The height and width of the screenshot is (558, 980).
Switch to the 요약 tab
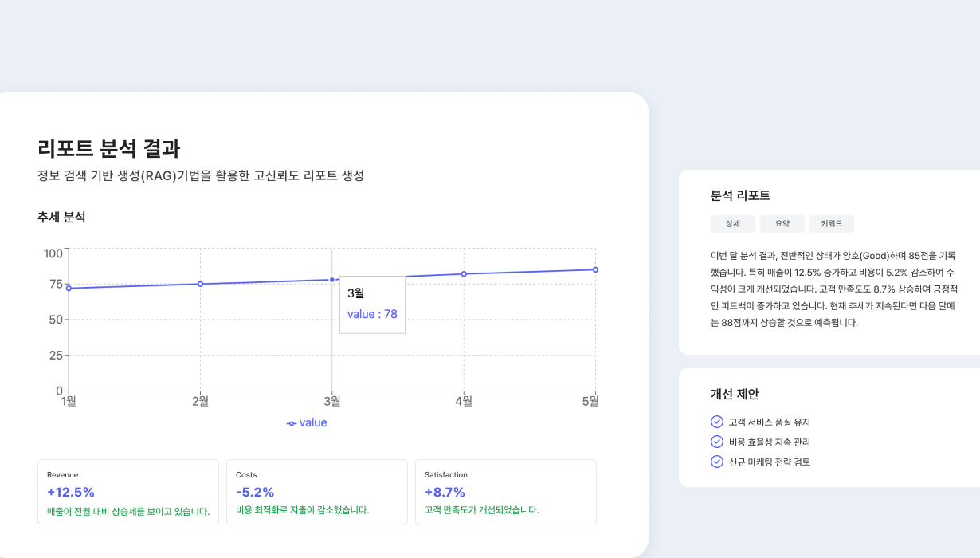pos(782,224)
